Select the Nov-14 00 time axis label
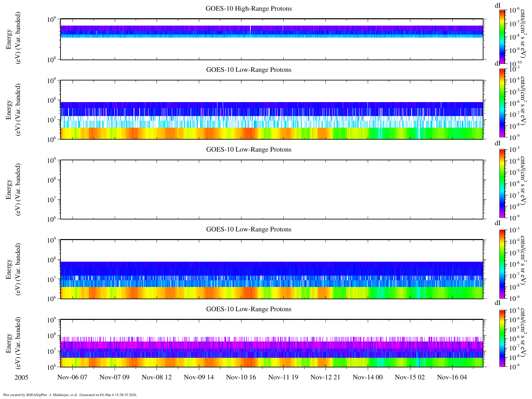Viewport: 532px width, 399px height. click(x=368, y=377)
